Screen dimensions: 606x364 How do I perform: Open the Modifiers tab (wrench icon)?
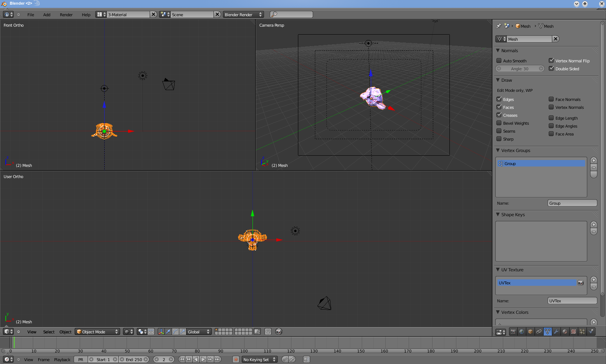click(556, 332)
